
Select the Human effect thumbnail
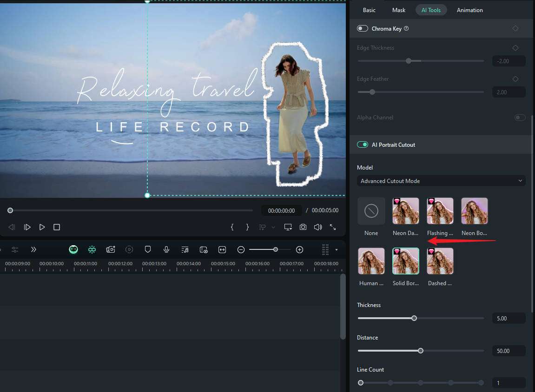click(371, 261)
